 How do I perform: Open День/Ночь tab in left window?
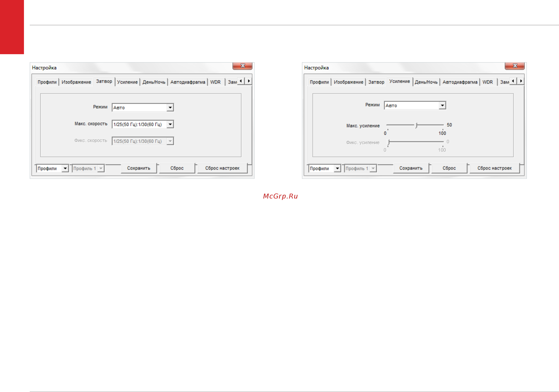(154, 82)
